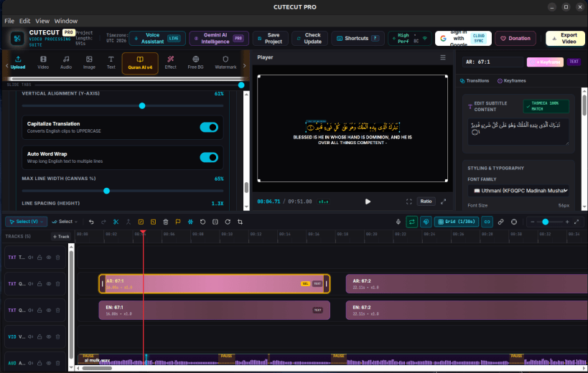Open the Watermark tab
Image resolution: width=588 pixels, height=373 pixels.
pos(225,62)
